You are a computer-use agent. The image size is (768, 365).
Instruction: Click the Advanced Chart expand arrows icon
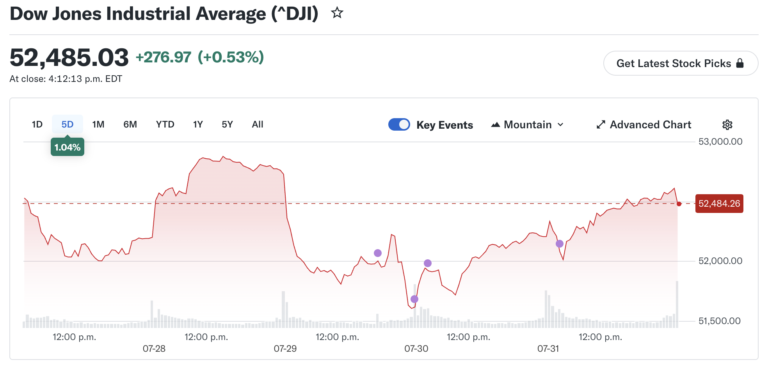coord(600,125)
